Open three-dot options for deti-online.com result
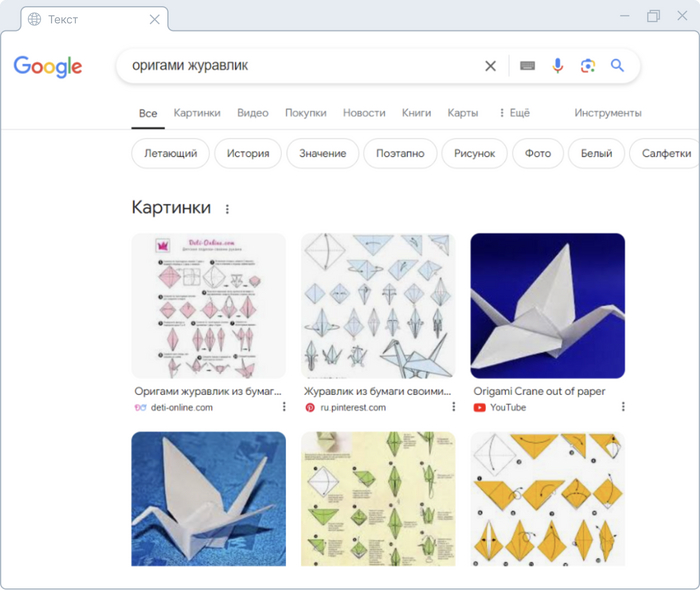This screenshot has height=590, width=700. (x=284, y=408)
